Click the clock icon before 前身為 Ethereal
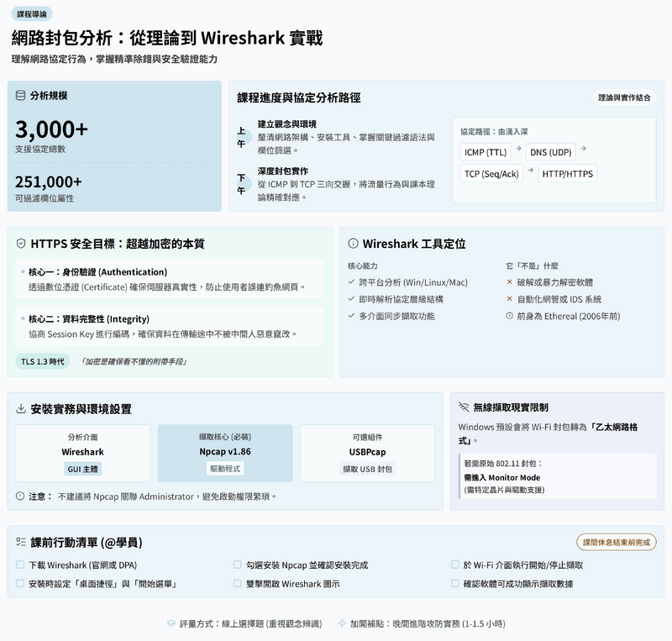 point(510,316)
